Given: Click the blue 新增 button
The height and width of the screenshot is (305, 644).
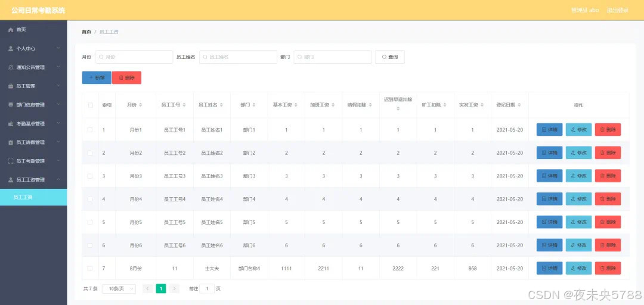Looking at the screenshot, I should point(97,77).
